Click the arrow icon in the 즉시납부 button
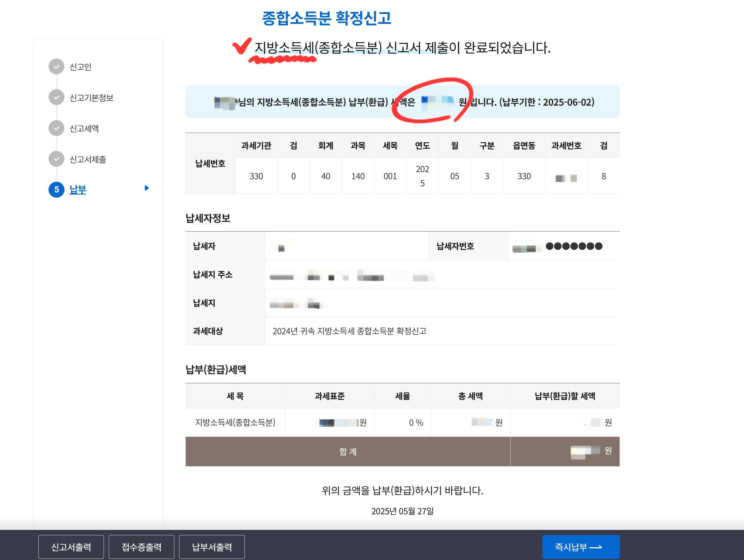This screenshot has width=744, height=560. [596, 547]
